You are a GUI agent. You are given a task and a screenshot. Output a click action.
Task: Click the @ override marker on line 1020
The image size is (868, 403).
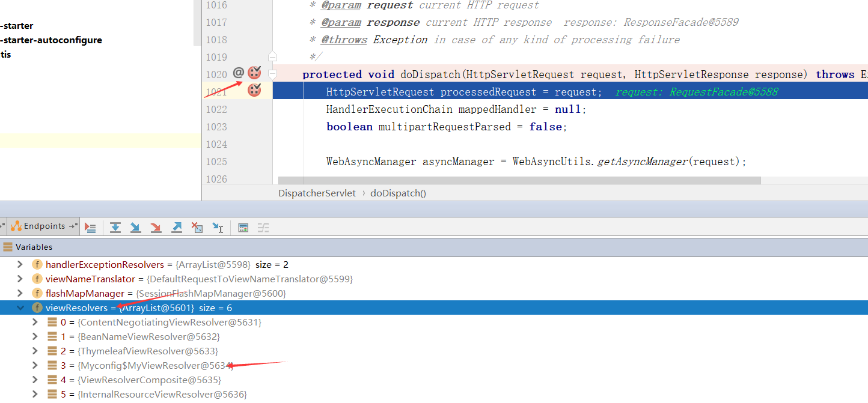point(239,73)
